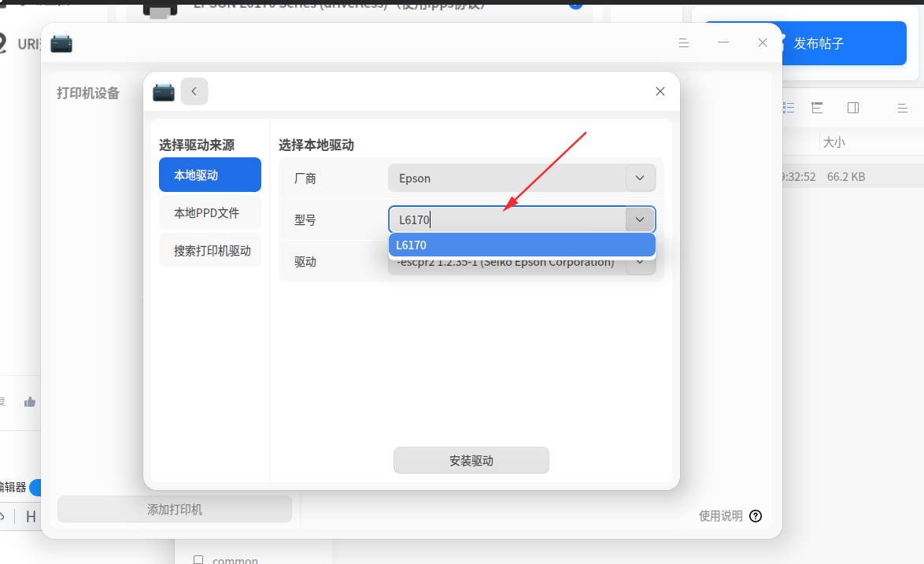Click the 厂商 label
The height and width of the screenshot is (564, 924).
click(x=305, y=179)
